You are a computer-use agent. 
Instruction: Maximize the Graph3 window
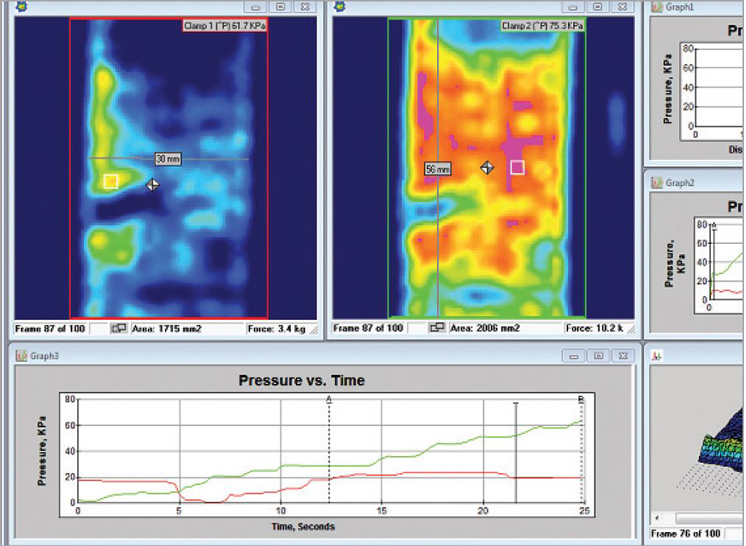(597, 354)
